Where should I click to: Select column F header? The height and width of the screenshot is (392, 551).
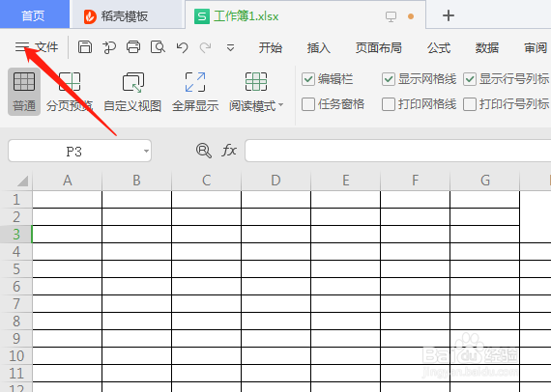(x=415, y=181)
